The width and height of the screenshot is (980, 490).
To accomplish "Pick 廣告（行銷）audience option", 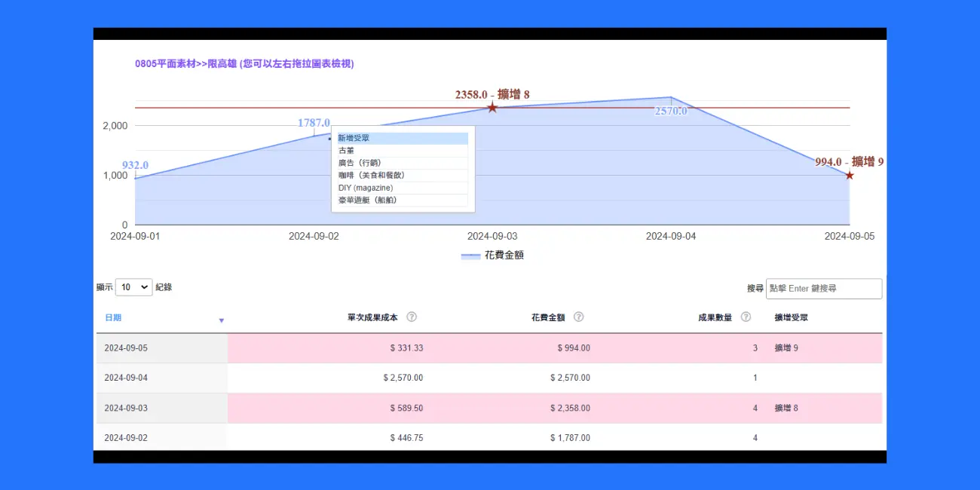I will coord(403,163).
